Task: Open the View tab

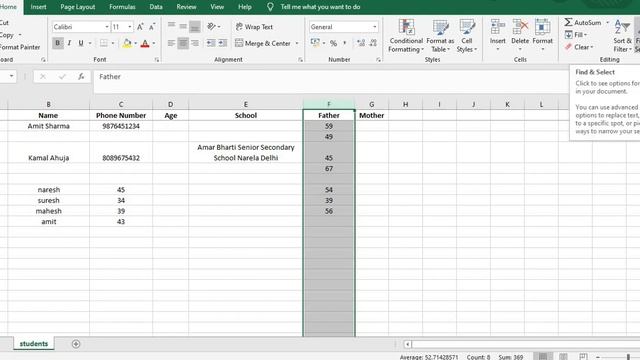Action: [x=217, y=7]
